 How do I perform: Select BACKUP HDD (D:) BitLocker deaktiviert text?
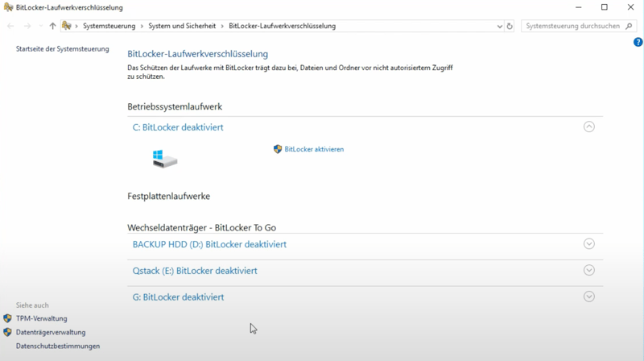[209, 244]
